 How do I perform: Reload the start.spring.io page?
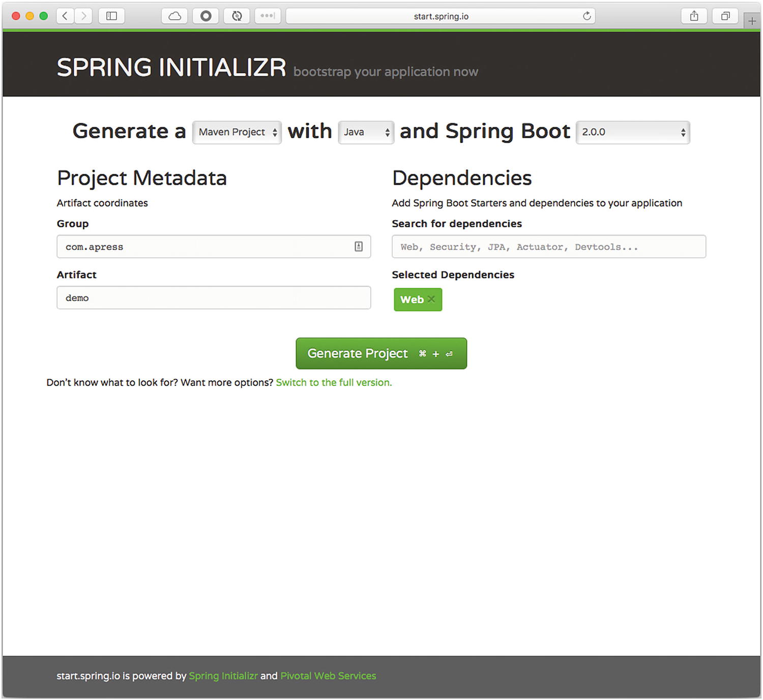tap(586, 16)
